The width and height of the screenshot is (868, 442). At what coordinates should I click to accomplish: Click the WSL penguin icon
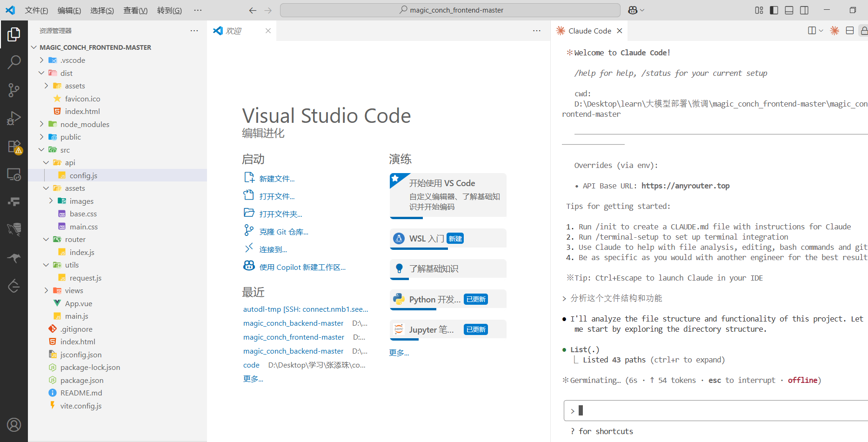coord(399,238)
